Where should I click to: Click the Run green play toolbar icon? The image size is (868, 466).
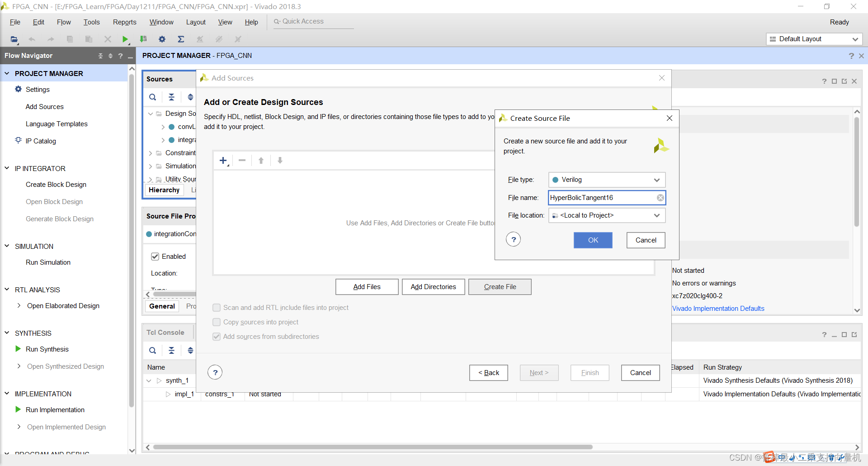click(x=125, y=39)
